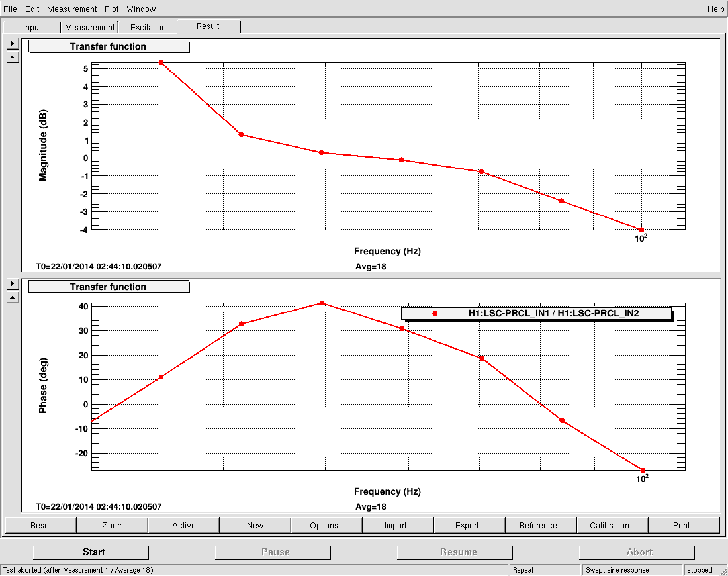
Task: Click the disabled Pause button
Action: click(273, 552)
